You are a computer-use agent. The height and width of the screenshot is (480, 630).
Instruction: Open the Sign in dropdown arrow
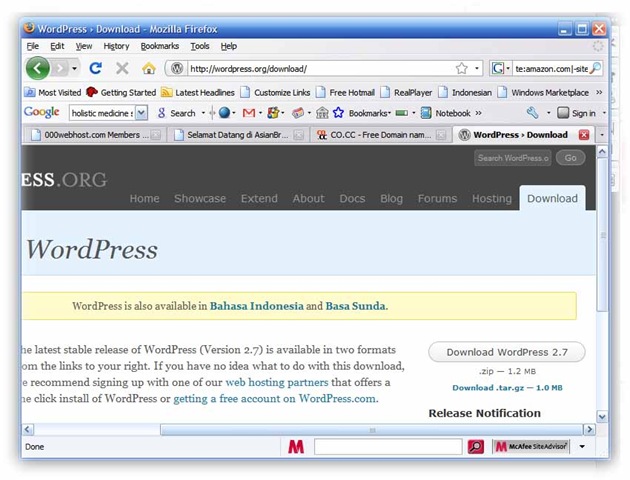(x=603, y=113)
